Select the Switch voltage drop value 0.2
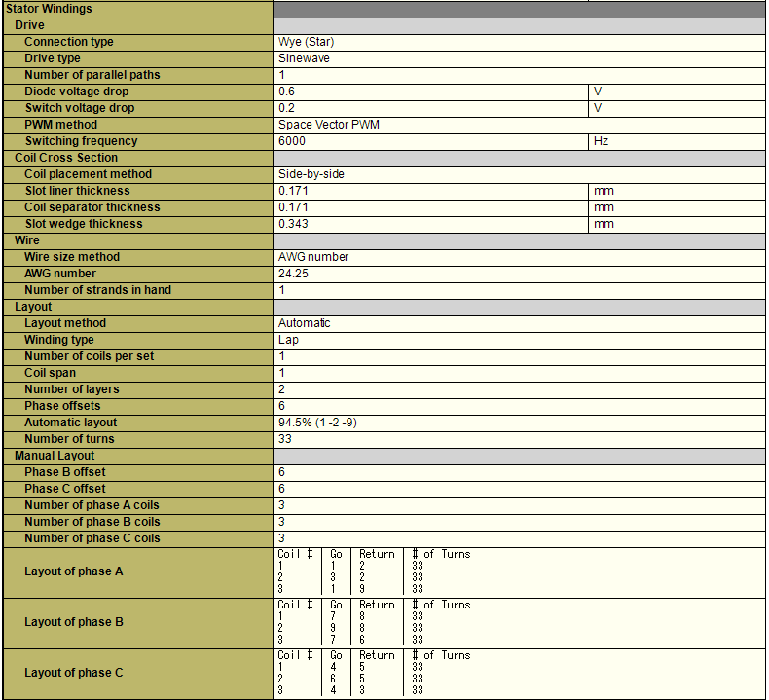 coord(287,108)
